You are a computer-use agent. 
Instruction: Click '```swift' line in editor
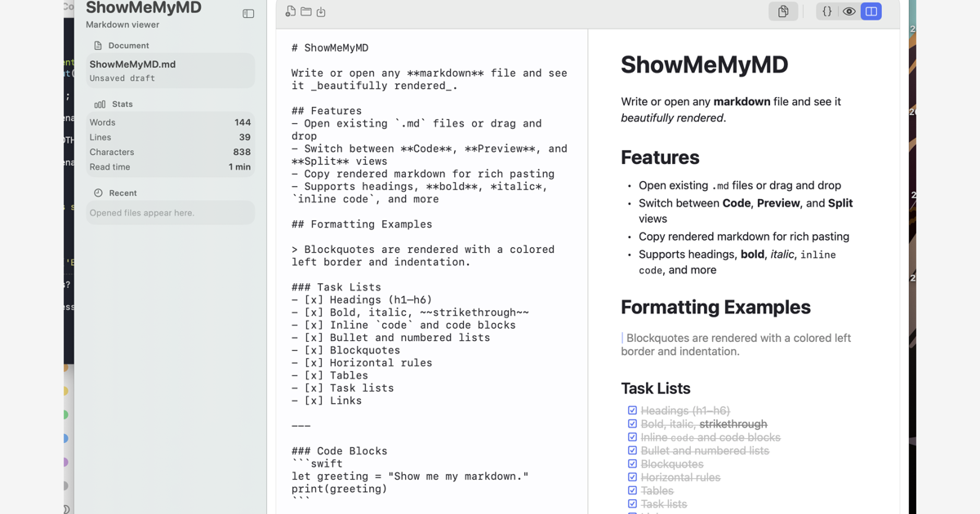pos(317,463)
